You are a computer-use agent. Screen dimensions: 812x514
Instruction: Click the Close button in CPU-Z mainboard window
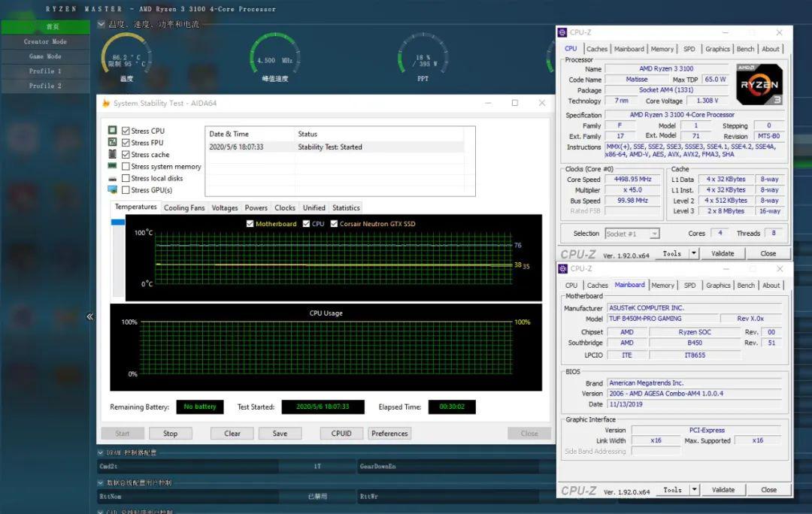[768, 490]
